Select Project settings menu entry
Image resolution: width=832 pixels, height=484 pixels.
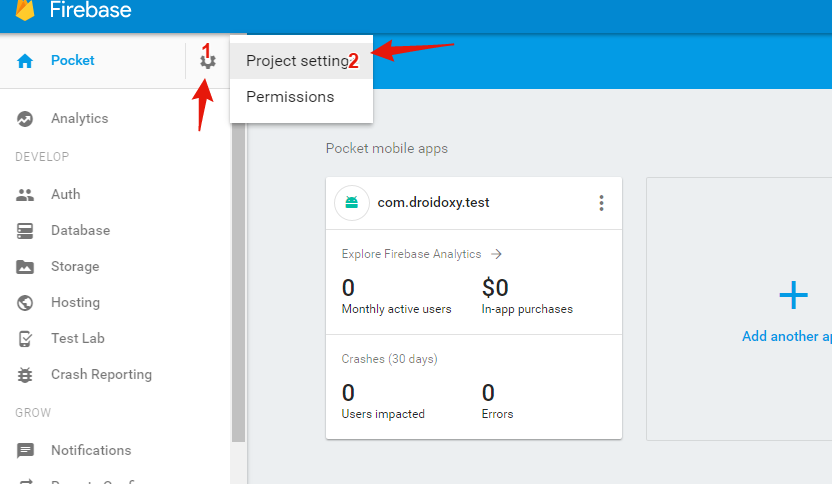tap(296, 61)
